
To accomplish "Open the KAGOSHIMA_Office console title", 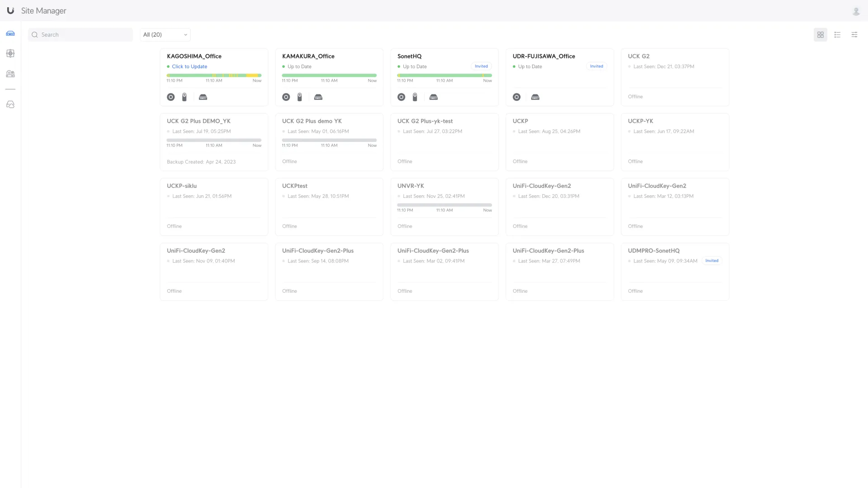I will (x=194, y=56).
